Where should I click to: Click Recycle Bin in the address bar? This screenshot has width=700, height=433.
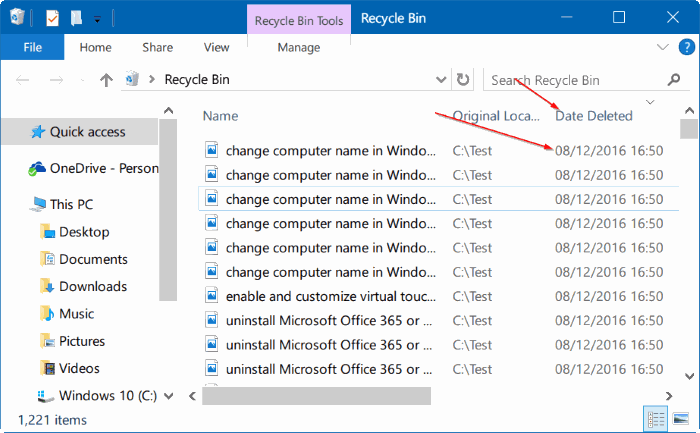click(197, 79)
